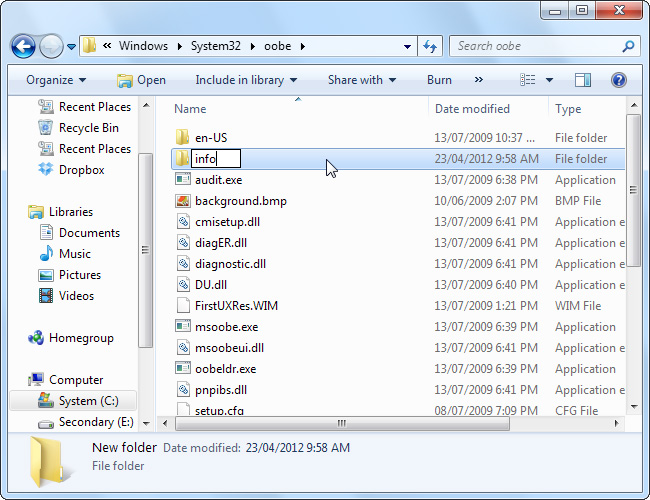Click Open in the toolbar
This screenshot has width=650, height=500.
141,80
